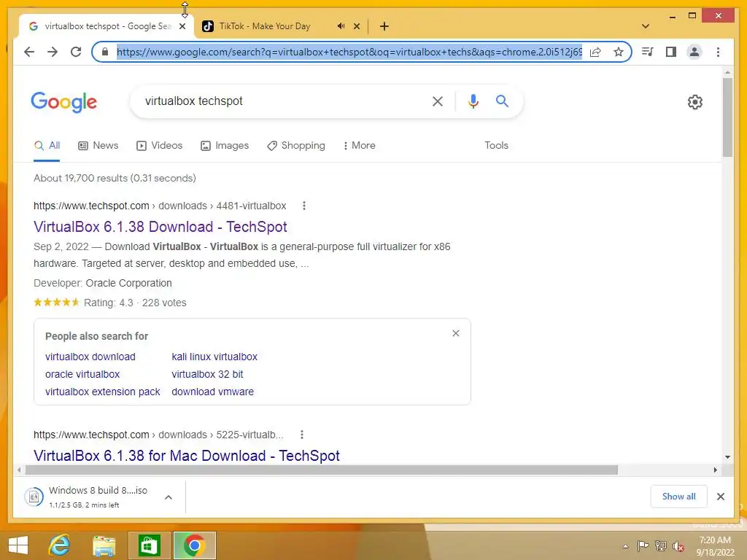Image resolution: width=747 pixels, height=560 pixels.
Task: Search for virtualbox 32 bit
Action: tap(207, 374)
